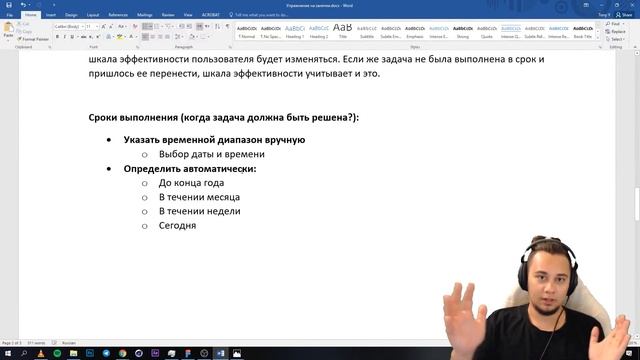Screen dimensions: 640x360
Task: Open the font name dropdown
Action: (82, 27)
